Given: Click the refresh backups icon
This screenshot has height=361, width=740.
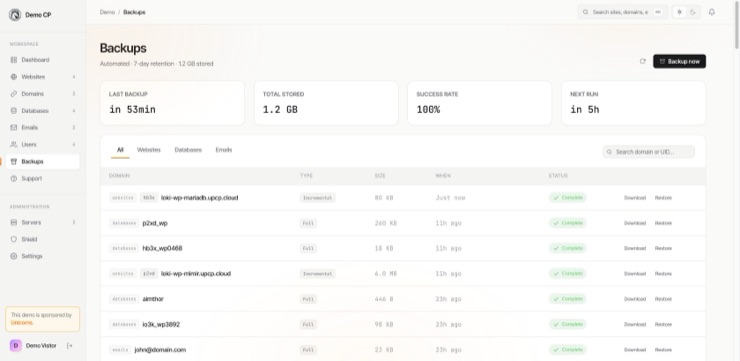Looking at the screenshot, I should point(642,61).
